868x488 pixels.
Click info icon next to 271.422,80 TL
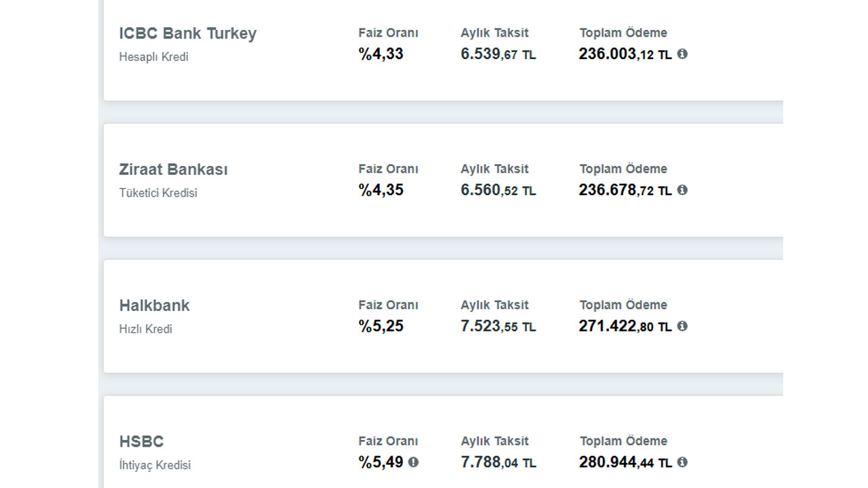(x=682, y=326)
